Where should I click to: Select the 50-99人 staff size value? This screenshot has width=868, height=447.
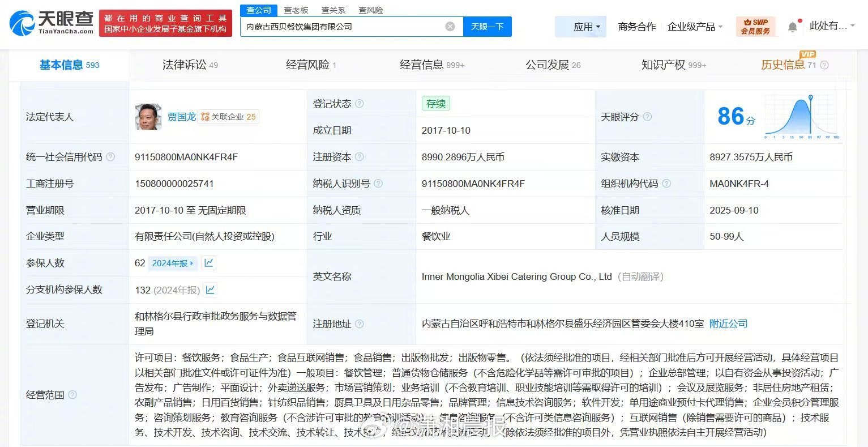click(726, 236)
